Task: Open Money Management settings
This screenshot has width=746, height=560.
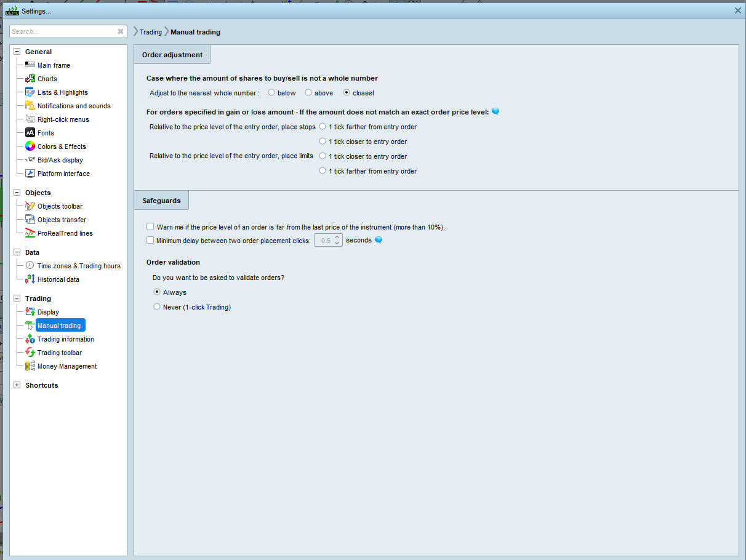Action: tap(67, 366)
